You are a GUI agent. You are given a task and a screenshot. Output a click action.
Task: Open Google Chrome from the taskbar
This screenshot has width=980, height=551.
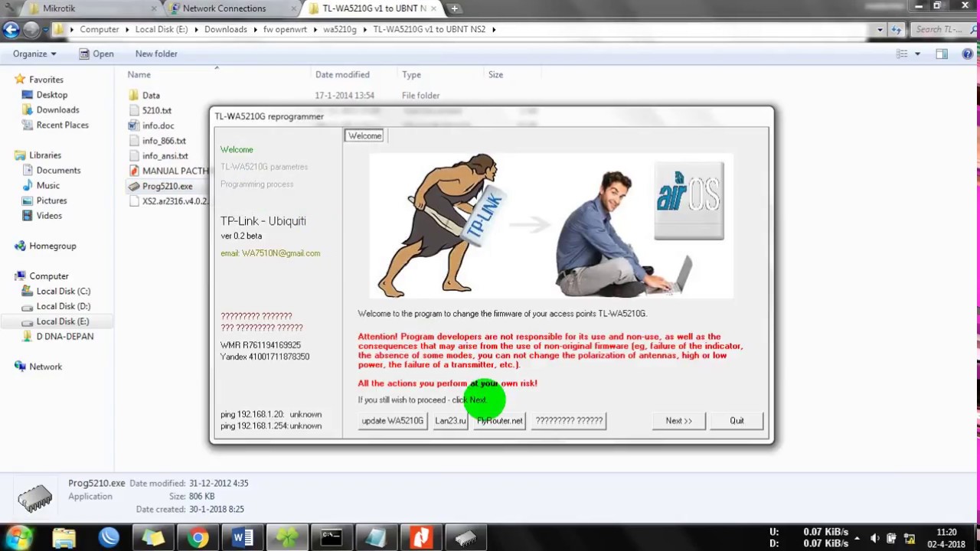[198, 538]
